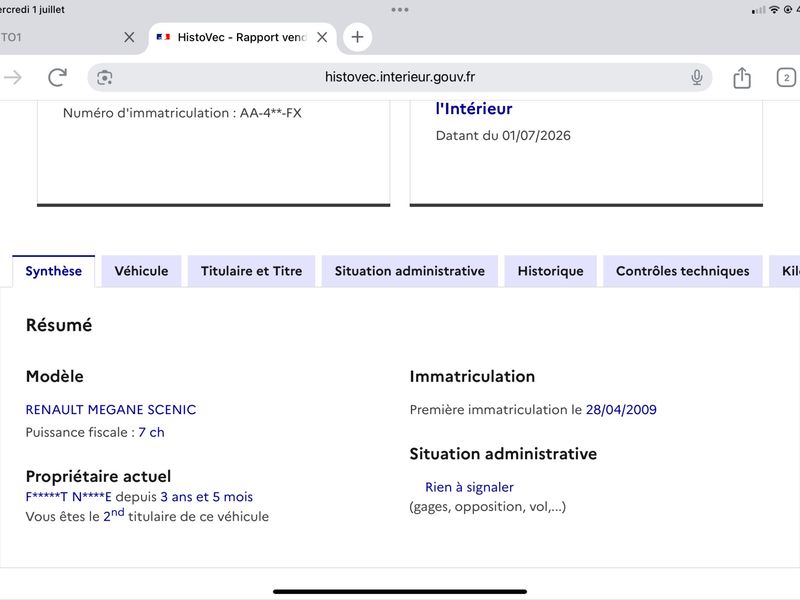Open the tab switcher showing 2 tabs
This screenshot has width=800, height=600.
tap(786, 78)
